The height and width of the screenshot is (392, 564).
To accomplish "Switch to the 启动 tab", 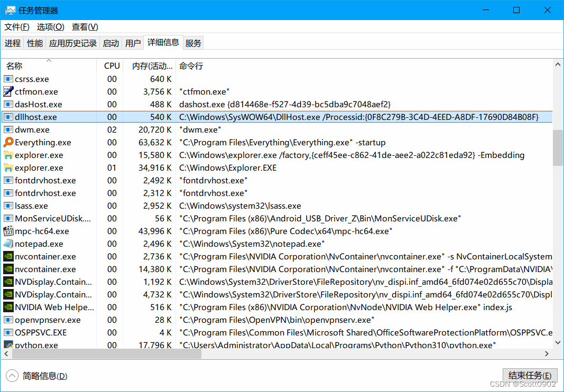I will (x=111, y=43).
